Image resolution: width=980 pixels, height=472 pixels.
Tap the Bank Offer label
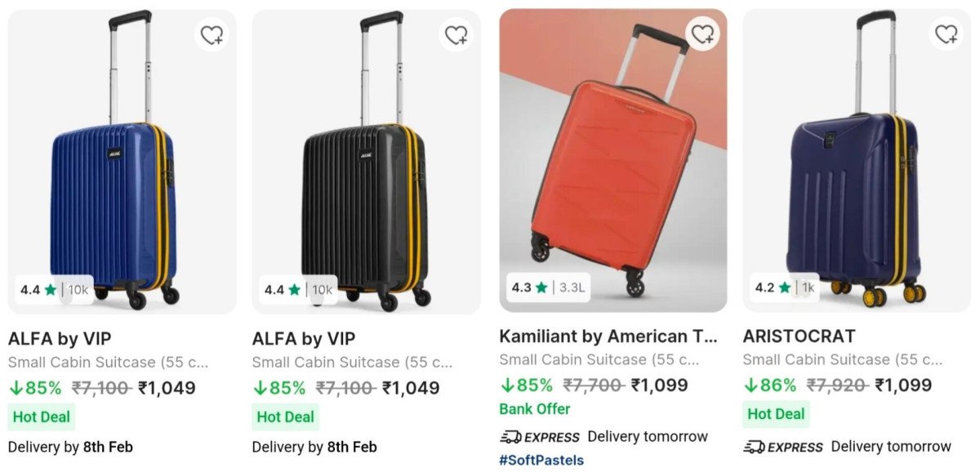pos(535,409)
